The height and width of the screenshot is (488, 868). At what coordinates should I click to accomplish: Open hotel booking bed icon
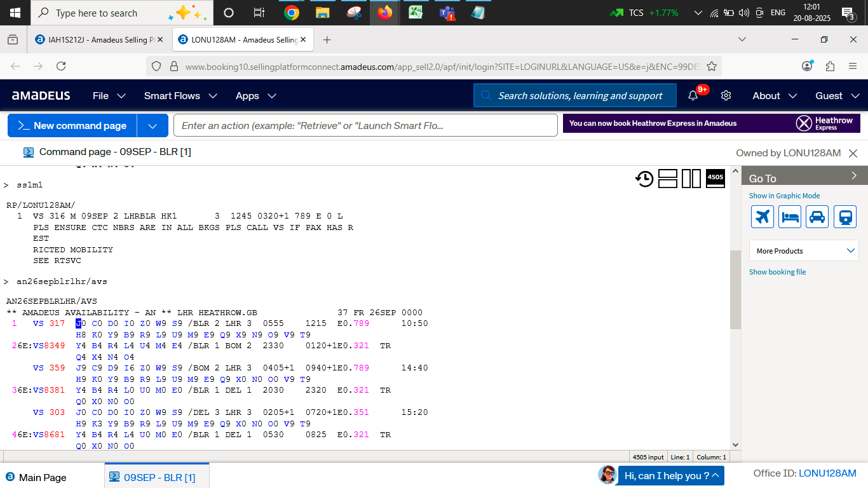[x=790, y=217]
